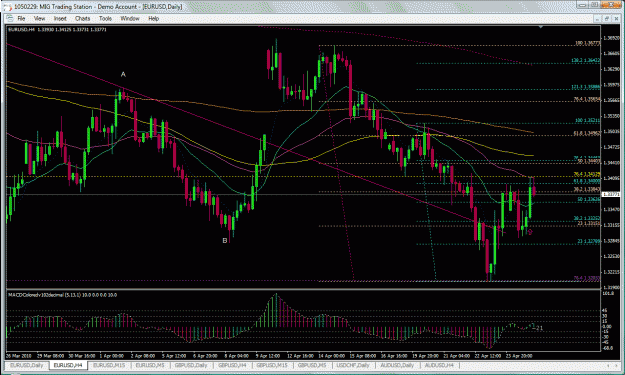Click the application icon in the title bar

click(7, 7)
